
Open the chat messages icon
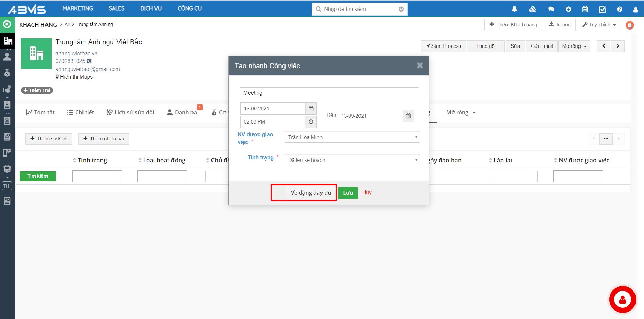[551, 9]
